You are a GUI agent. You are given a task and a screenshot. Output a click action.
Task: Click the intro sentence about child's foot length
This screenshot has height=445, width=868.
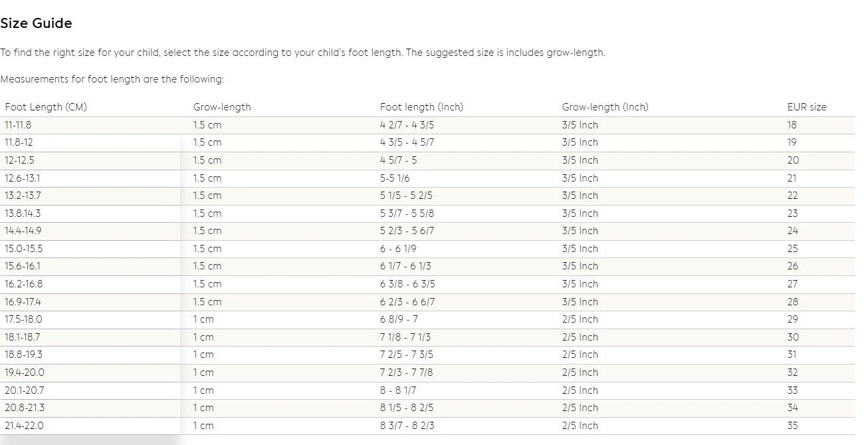(x=302, y=53)
